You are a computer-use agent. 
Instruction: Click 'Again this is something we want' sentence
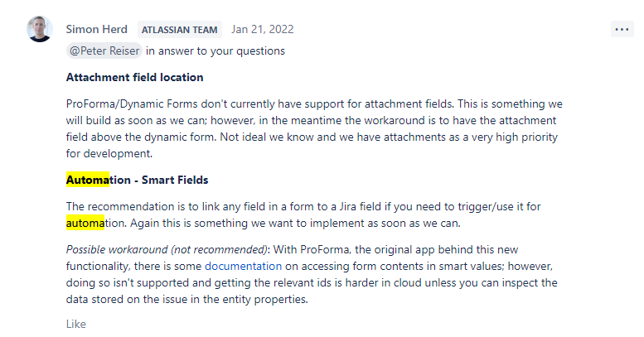pyautogui.click(x=295, y=224)
